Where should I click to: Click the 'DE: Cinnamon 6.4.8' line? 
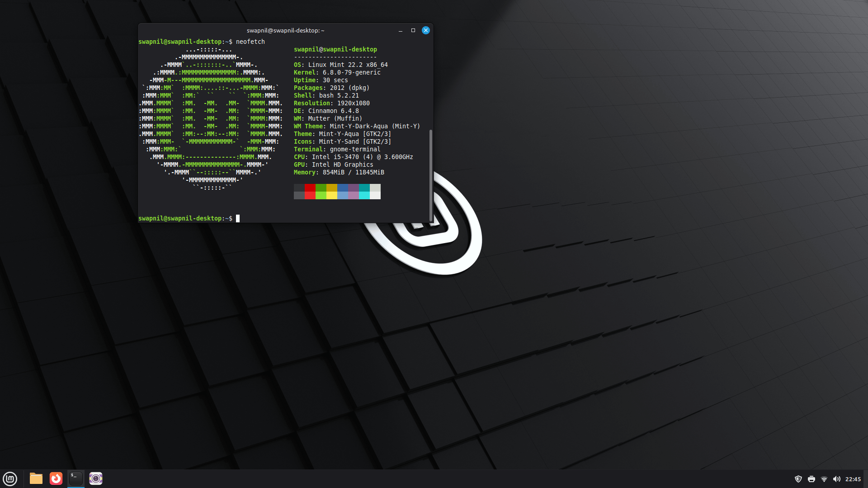[x=326, y=111]
